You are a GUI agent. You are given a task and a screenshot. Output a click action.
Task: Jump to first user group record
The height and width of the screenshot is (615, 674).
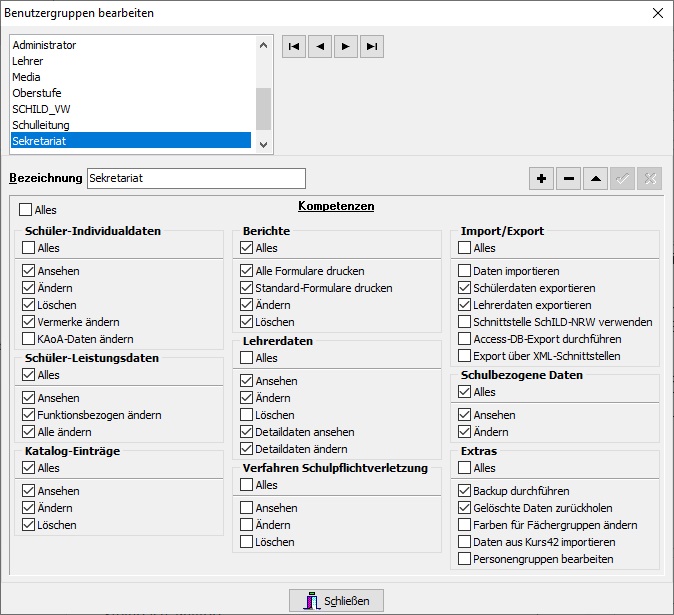click(x=294, y=46)
